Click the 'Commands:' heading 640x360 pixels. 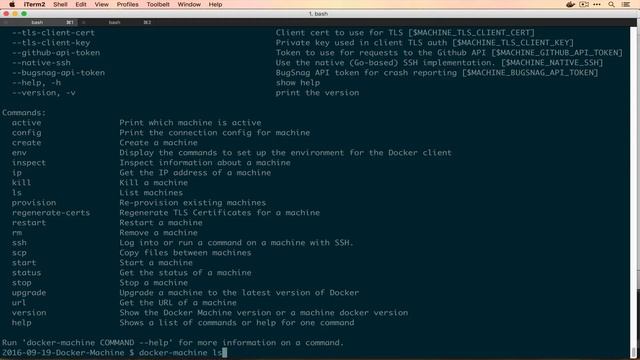pyautogui.click(x=24, y=113)
